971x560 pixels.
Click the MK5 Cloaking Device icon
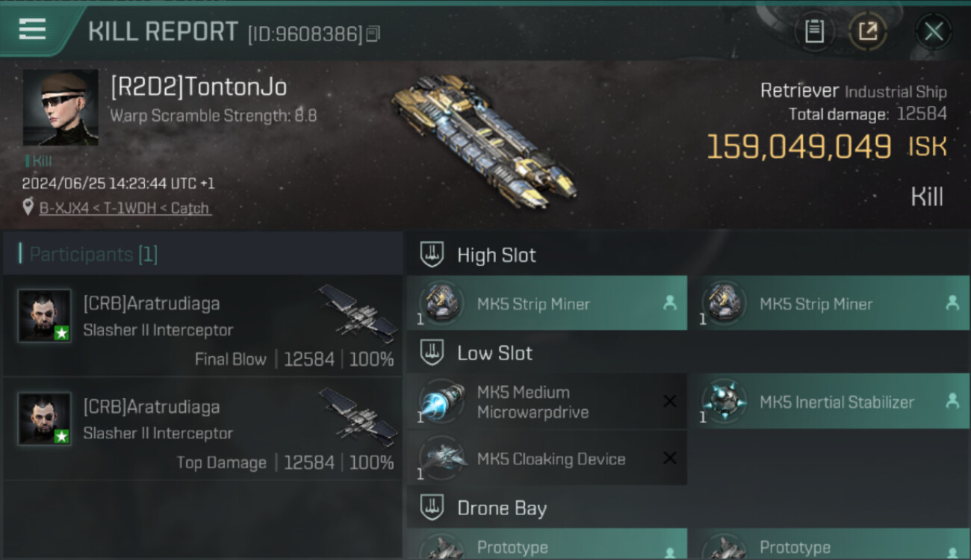click(x=440, y=458)
